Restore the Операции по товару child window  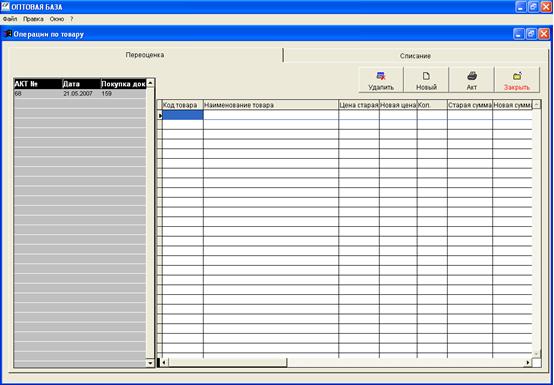coord(531,34)
